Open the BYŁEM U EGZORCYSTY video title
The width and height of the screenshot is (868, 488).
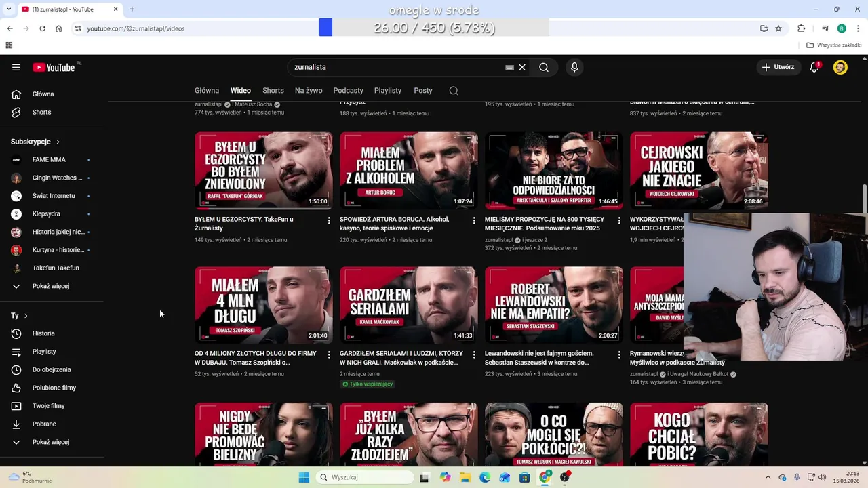click(x=244, y=224)
